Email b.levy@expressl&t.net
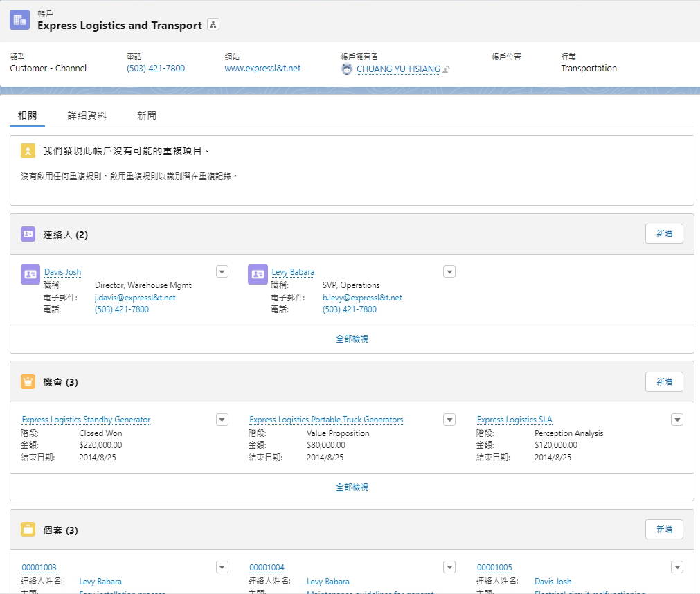 tap(362, 298)
